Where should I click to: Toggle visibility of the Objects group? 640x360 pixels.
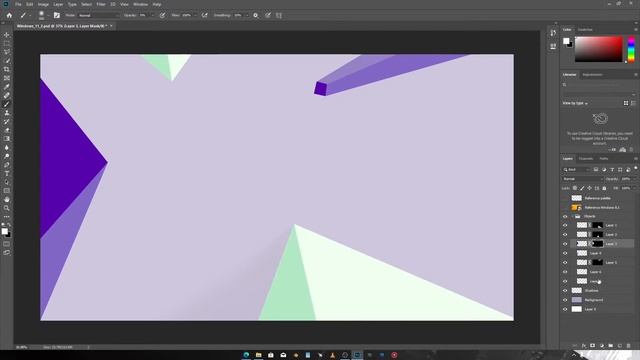click(565, 216)
